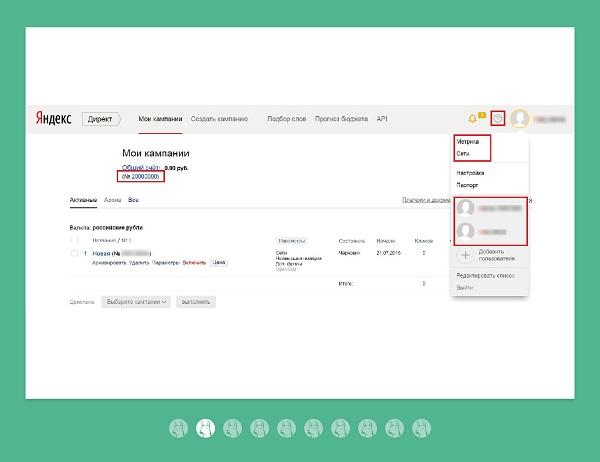Click Редактировать список

486,276
